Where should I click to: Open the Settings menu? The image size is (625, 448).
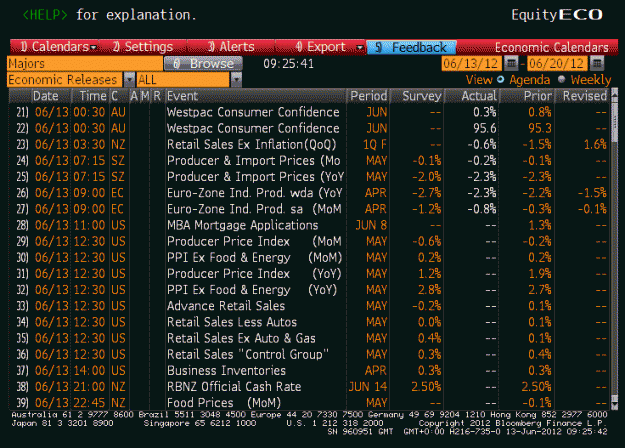point(143,47)
